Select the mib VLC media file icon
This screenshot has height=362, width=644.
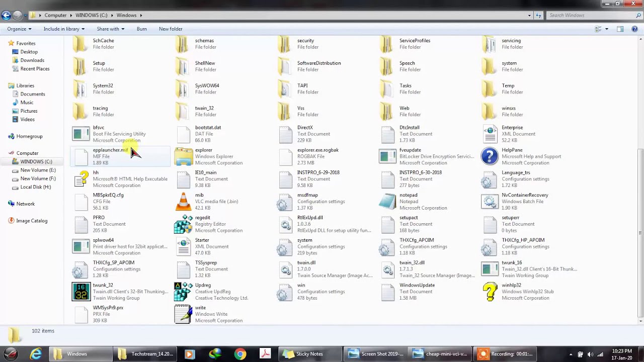183,202
